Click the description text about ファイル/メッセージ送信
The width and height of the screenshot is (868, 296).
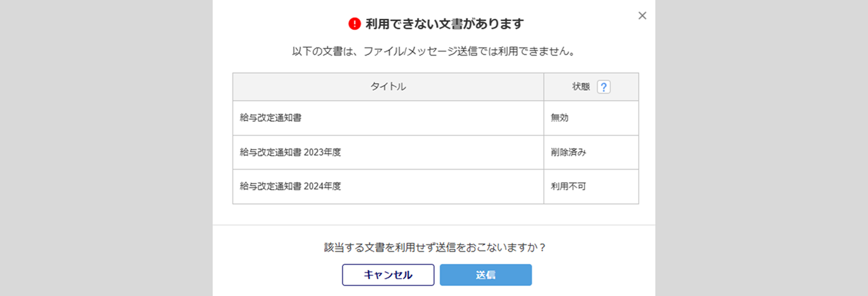(434, 51)
